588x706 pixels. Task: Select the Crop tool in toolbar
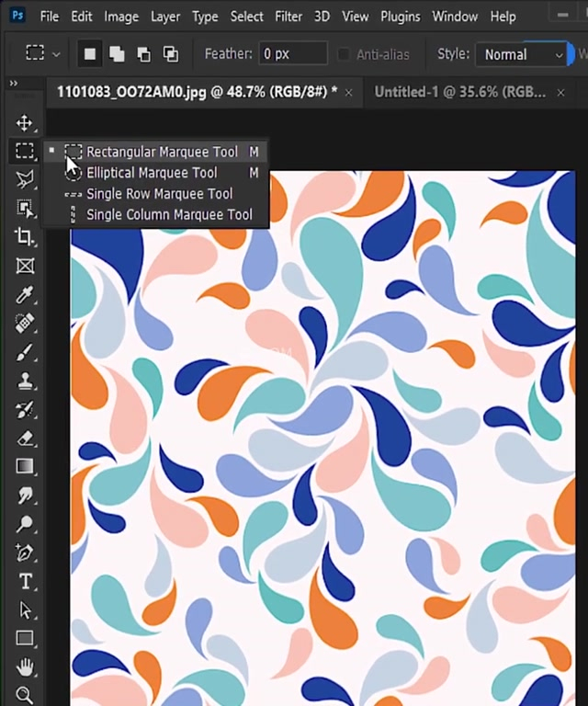[25, 237]
